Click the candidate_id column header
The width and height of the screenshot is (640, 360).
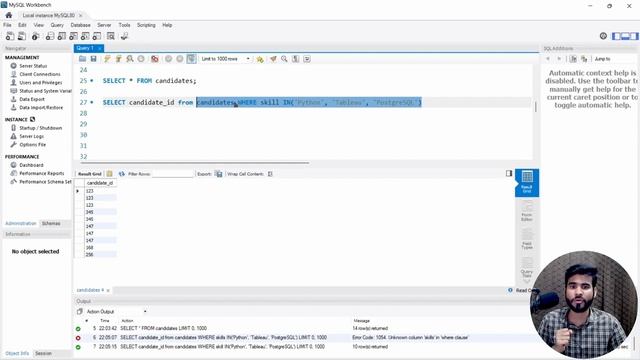click(100, 183)
